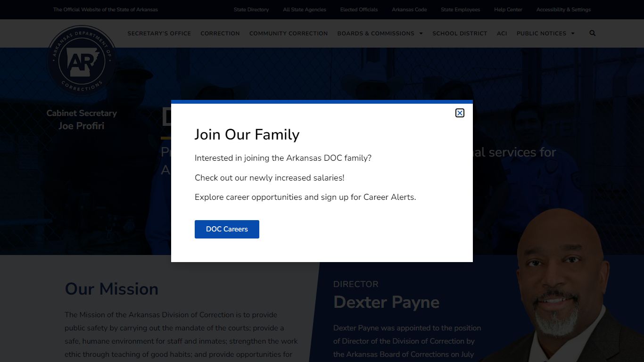Image resolution: width=644 pixels, height=362 pixels.
Task: Click Director Dexter Payne's portrait photo
Action: click(x=561, y=292)
